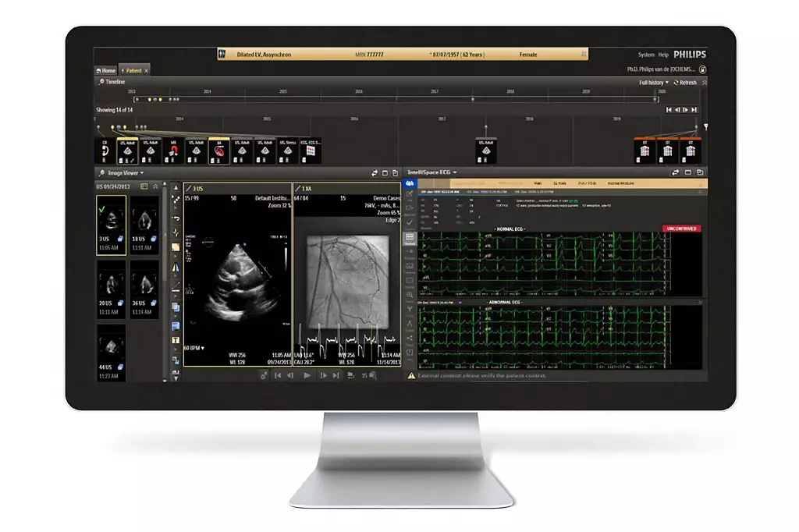Toggle Image Viewer panel maximize icon
This screenshot has height=532, width=799.
click(x=386, y=172)
